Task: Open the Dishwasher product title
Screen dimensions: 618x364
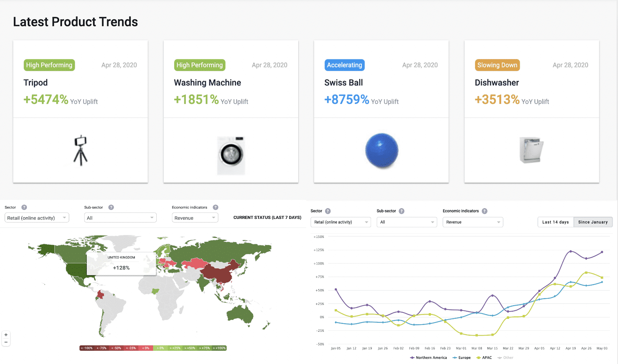Action: [x=497, y=83]
